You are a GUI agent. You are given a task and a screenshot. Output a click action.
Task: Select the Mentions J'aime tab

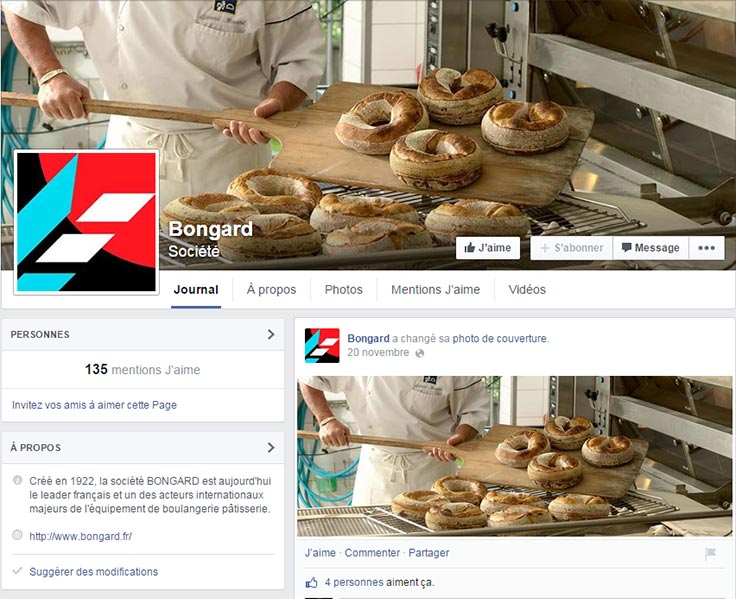436,290
